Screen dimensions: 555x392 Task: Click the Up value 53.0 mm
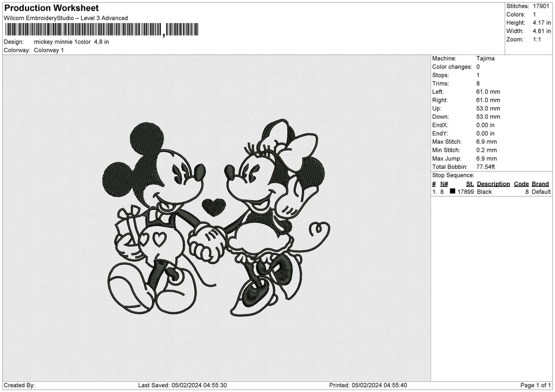pos(488,108)
